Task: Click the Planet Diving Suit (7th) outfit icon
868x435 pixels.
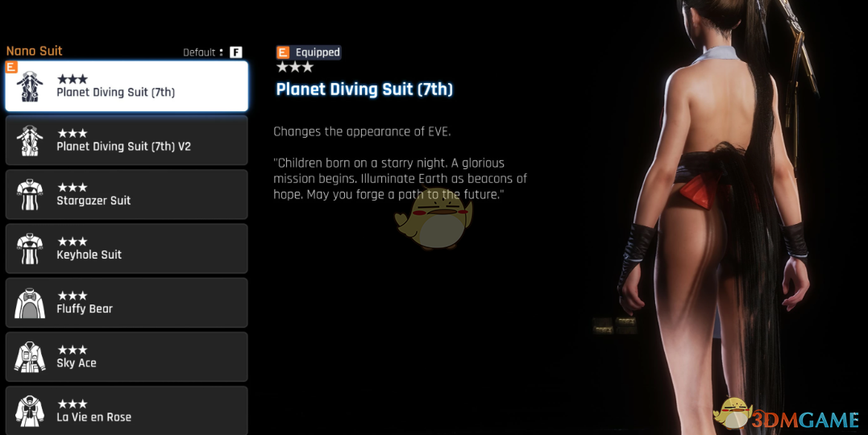Action: tap(30, 86)
